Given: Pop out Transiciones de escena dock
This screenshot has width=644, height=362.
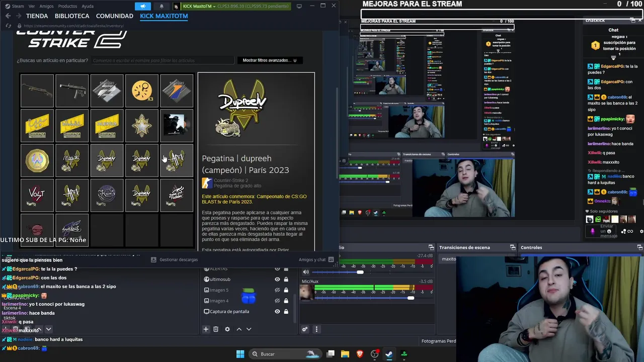Looking at the screenshot, I should pos(513,247).
